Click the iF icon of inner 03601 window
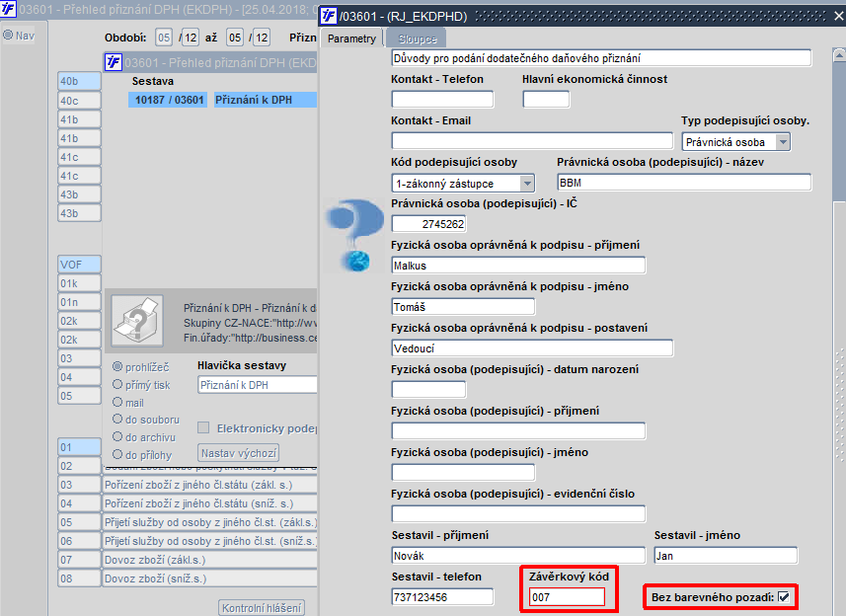 click(x=114, y=62)
